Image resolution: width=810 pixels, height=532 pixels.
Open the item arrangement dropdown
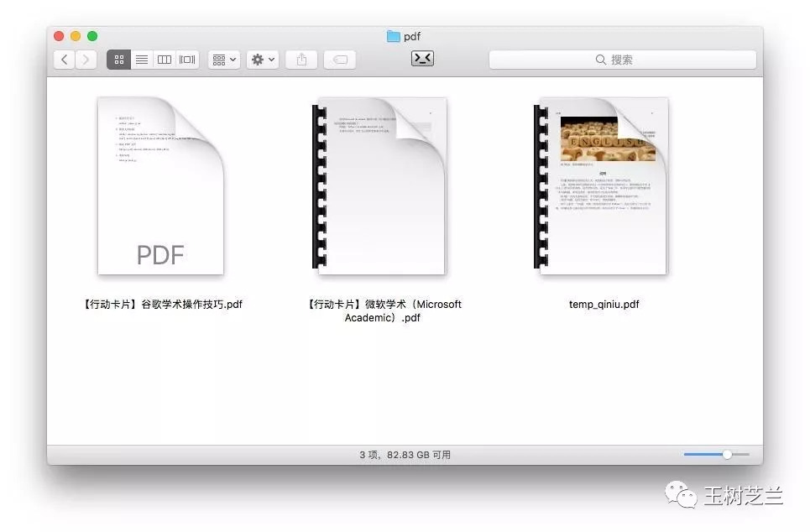(x=224, y=60)
